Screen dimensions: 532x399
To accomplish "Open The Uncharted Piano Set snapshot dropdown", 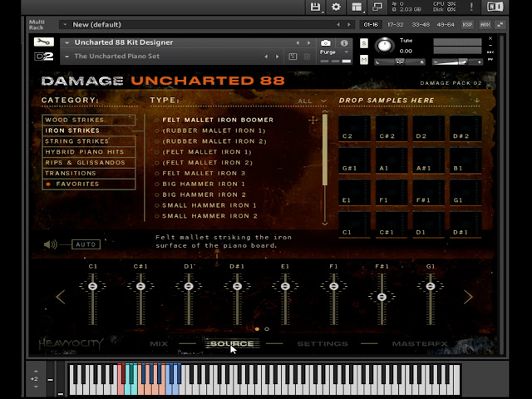I will coord(67,57).
